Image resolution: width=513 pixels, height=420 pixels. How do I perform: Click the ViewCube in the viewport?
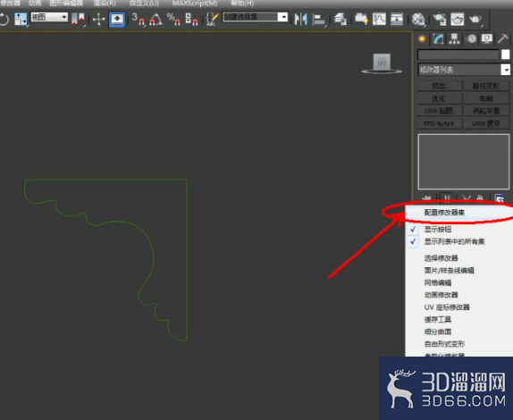(x=382, y=63)
